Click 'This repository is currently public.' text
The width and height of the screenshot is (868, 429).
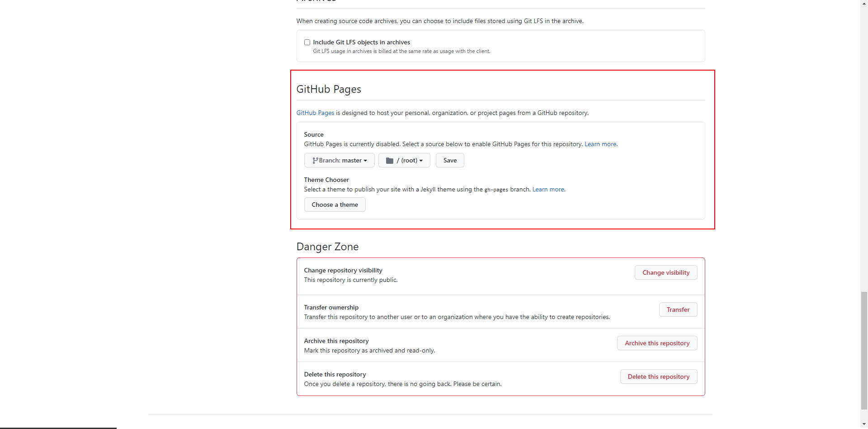coord(351,280)
